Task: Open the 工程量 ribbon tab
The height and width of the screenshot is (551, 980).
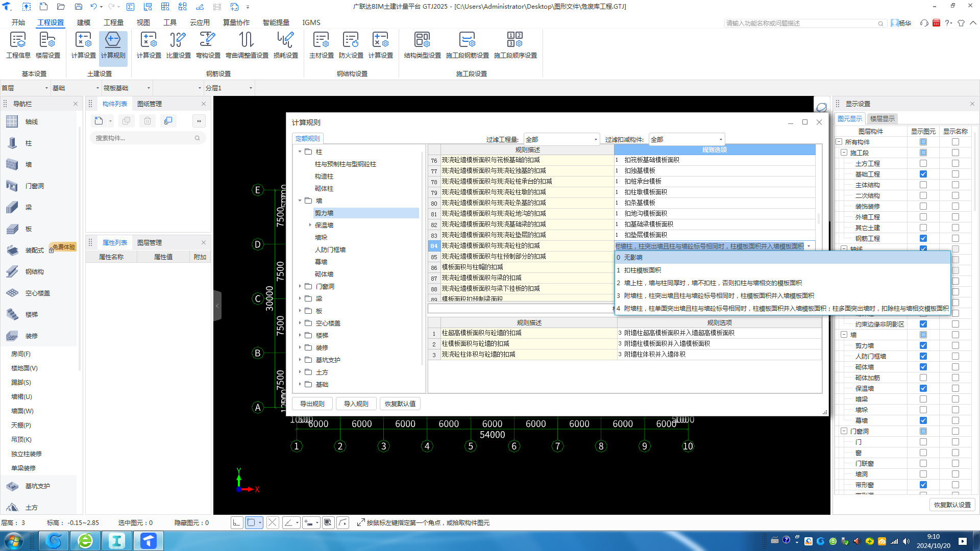Action: [113, 22]
